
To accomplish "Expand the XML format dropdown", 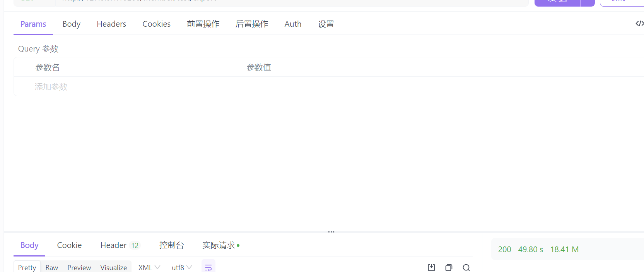I will pos(149,267).
